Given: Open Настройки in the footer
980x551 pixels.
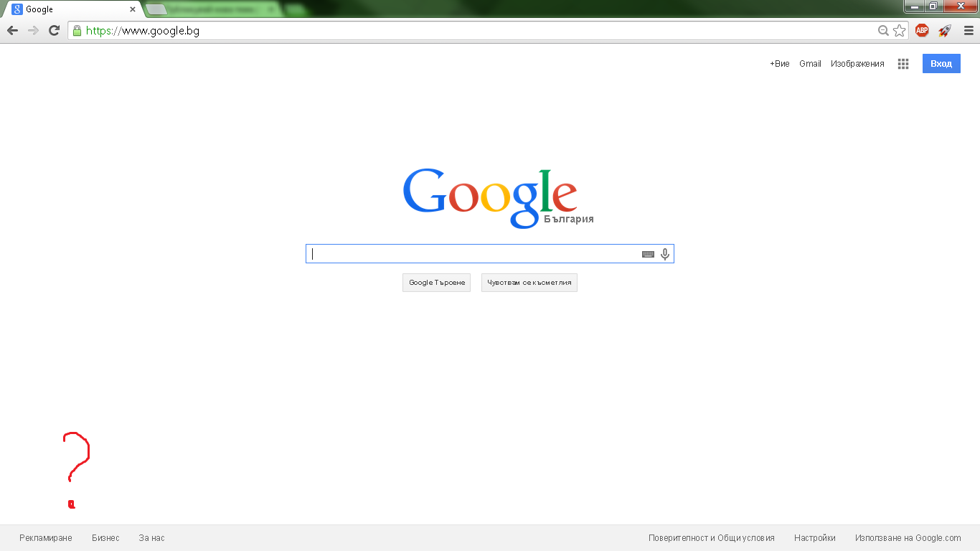Looking at the screenshot, I should (814, 538).
